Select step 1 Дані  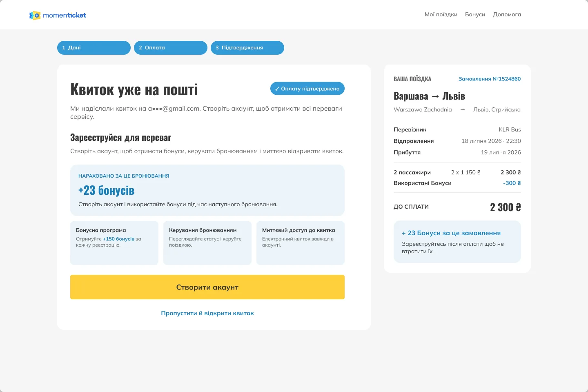(x=94, y=48)
